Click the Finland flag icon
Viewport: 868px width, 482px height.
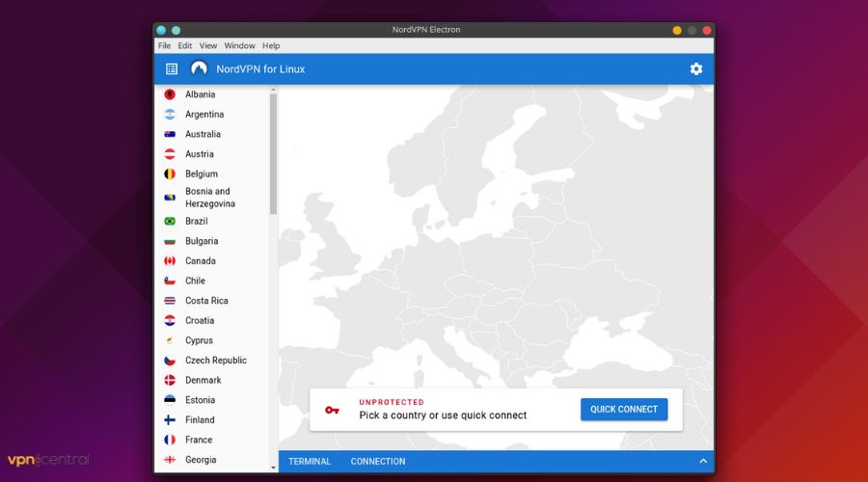170,420
